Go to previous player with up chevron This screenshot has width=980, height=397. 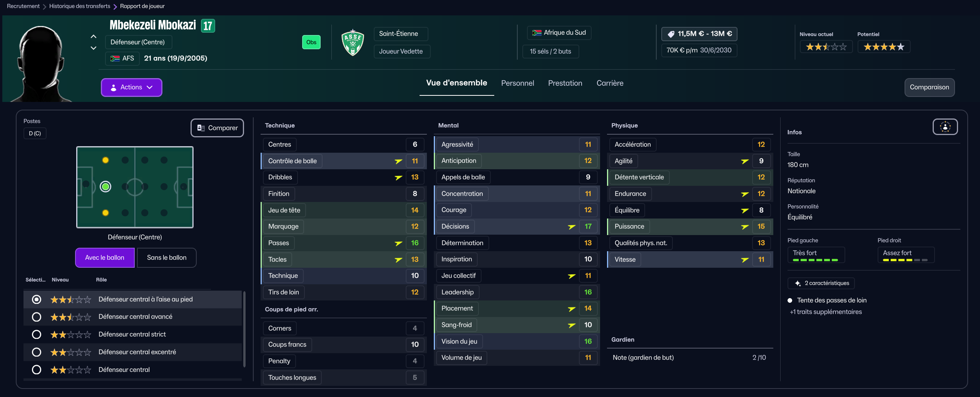(x=94, y=37)
